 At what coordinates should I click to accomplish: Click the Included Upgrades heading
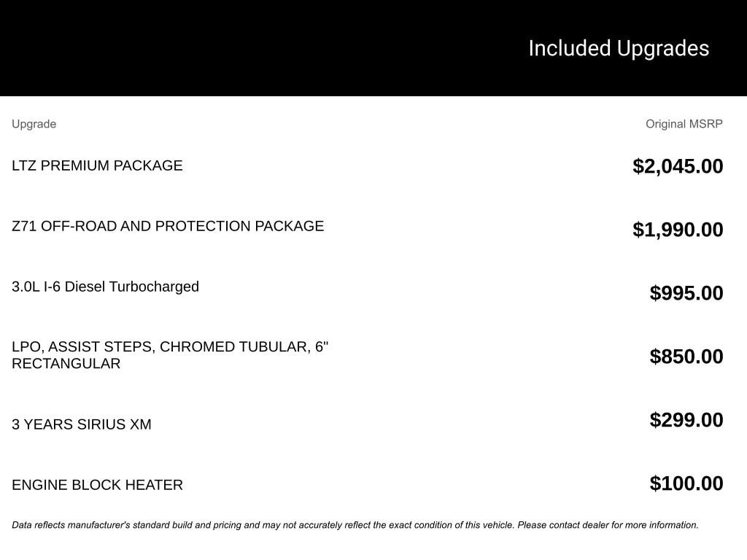point(619,48)
